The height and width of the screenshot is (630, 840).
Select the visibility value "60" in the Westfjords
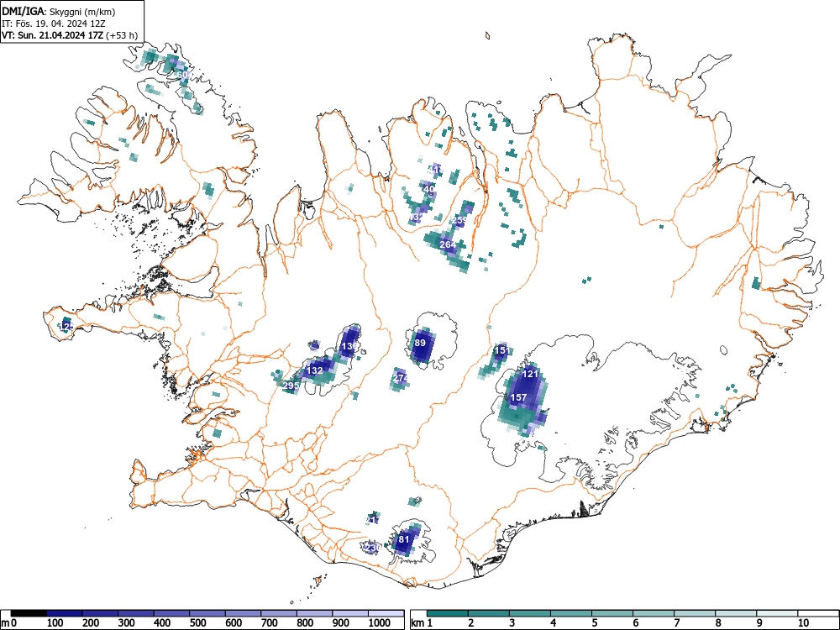tap(182, 75)
